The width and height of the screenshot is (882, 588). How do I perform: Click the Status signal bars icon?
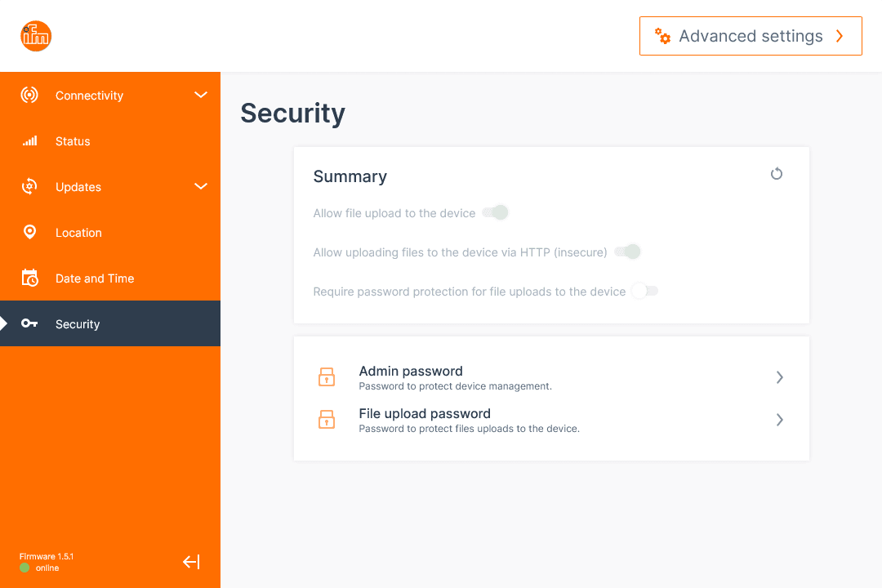pos(29,141)
